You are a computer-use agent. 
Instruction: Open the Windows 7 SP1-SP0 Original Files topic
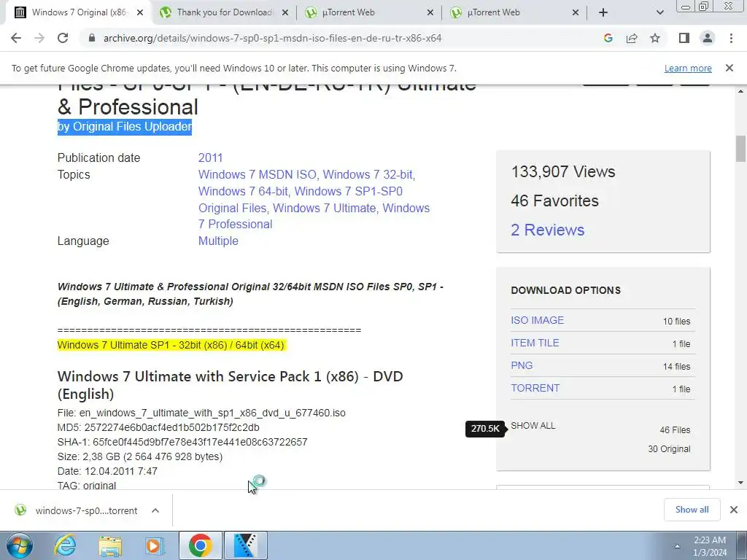300,200
